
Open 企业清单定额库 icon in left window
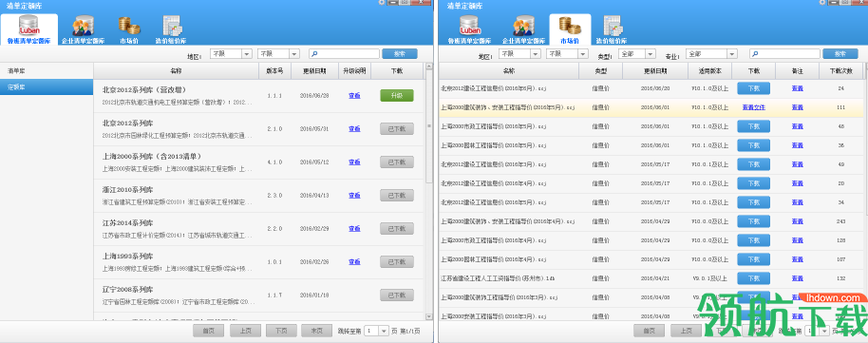[83, 29]
